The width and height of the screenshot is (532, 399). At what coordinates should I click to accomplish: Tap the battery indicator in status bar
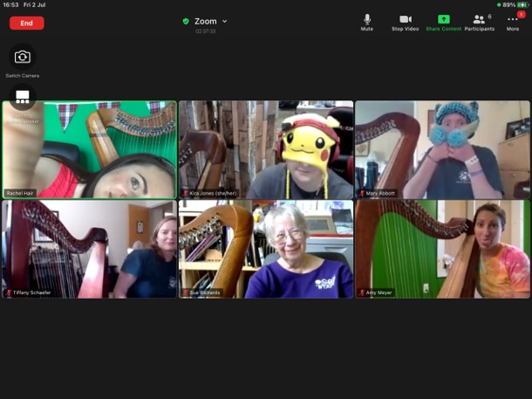tap(522, 4)
